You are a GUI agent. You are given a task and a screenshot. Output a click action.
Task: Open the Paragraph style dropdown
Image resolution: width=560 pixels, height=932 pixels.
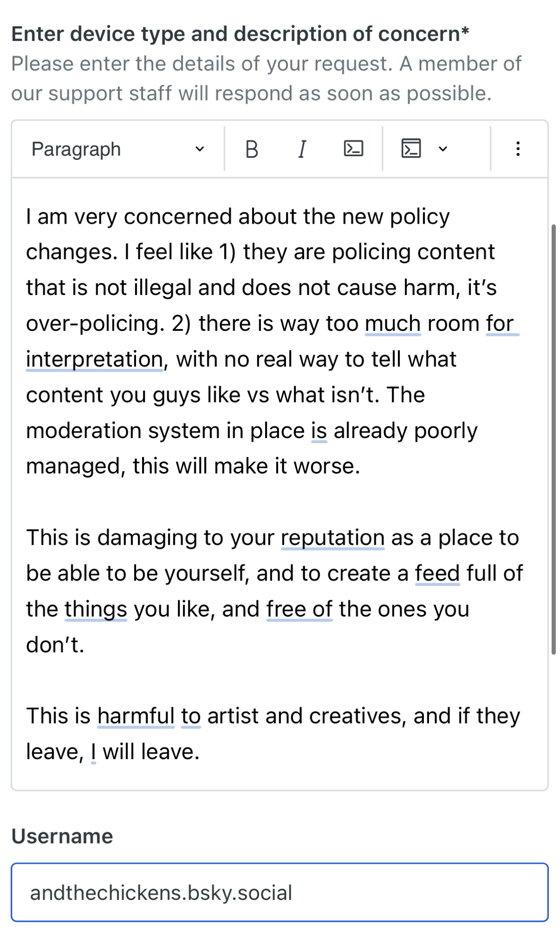(x=117, y=149)
